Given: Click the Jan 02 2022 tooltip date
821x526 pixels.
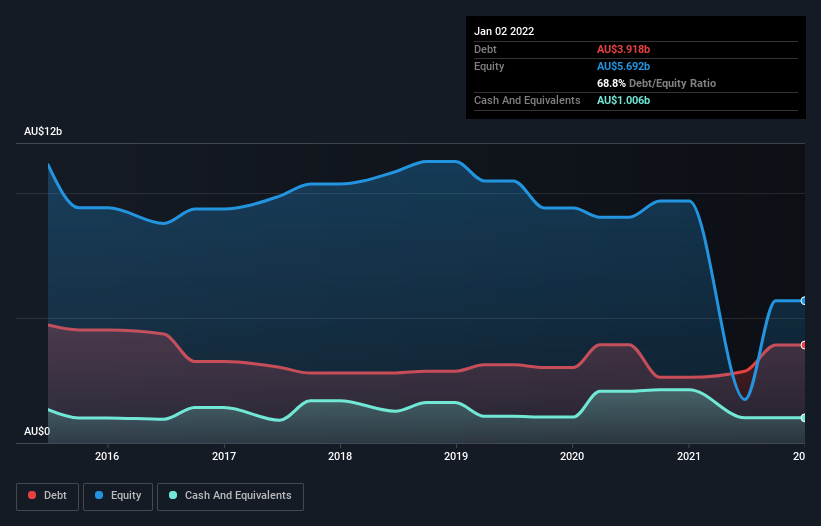Looking at the screenshot, I should click(x=504, y=31).
